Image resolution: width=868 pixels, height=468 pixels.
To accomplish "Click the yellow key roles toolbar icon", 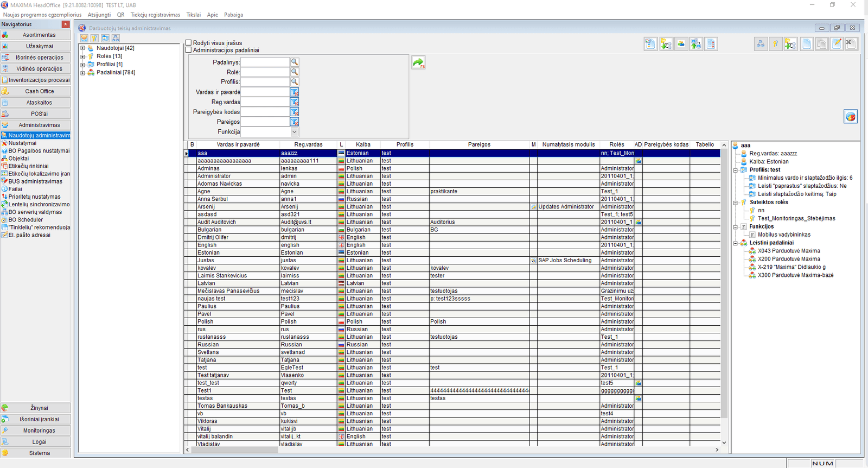I will (x=776, y=44).
